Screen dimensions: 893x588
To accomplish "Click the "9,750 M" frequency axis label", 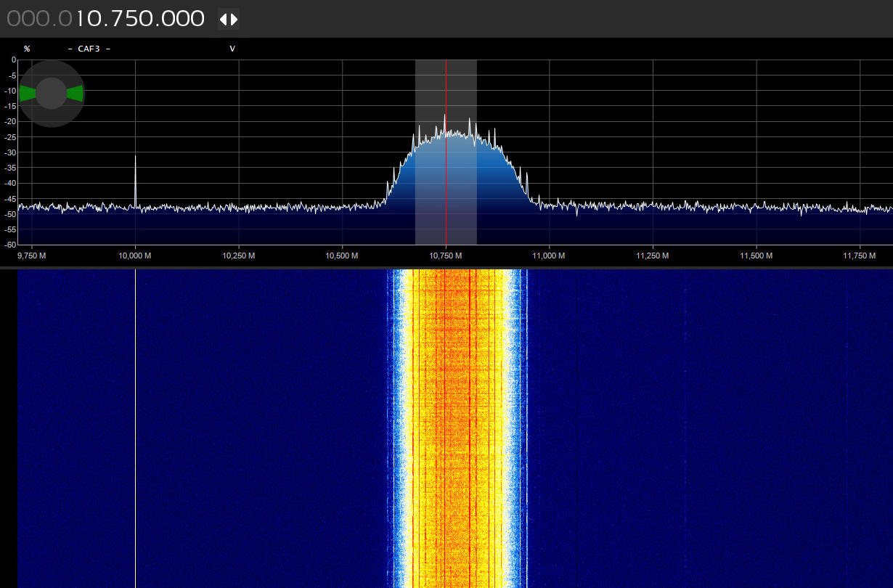I will coord(32,256).
